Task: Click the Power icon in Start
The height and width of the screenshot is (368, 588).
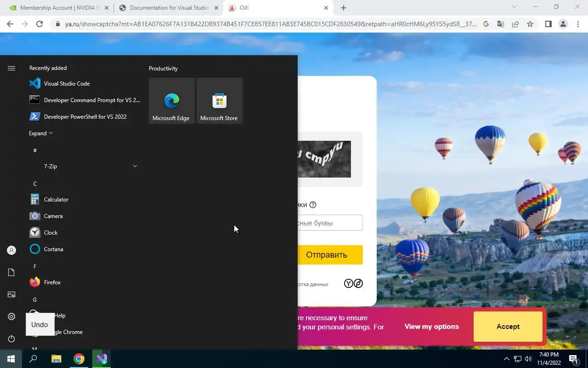Action: point(11,339)
